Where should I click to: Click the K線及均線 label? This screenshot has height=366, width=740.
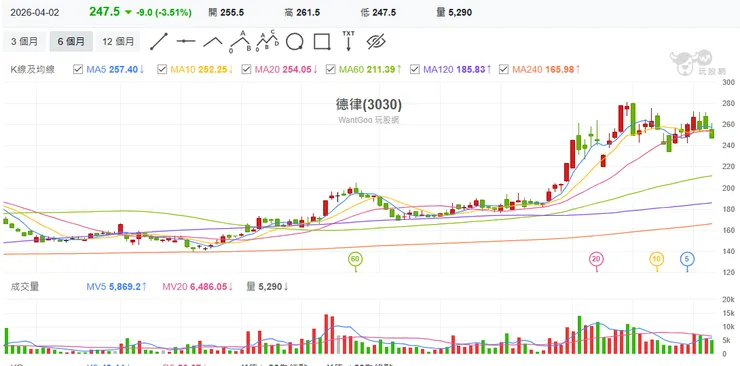point(33,70)
